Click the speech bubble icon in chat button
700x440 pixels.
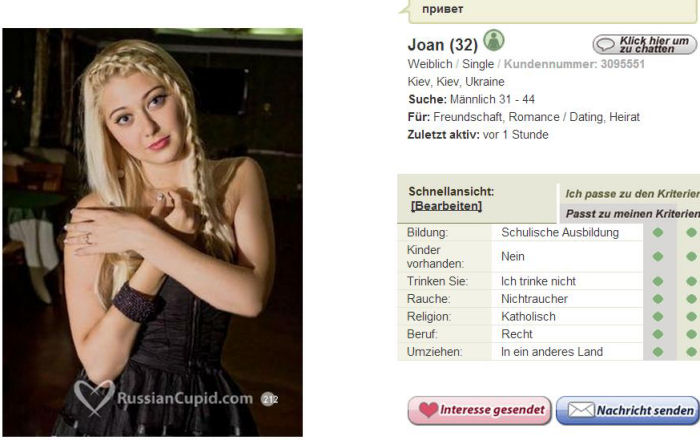coord(606,44)
